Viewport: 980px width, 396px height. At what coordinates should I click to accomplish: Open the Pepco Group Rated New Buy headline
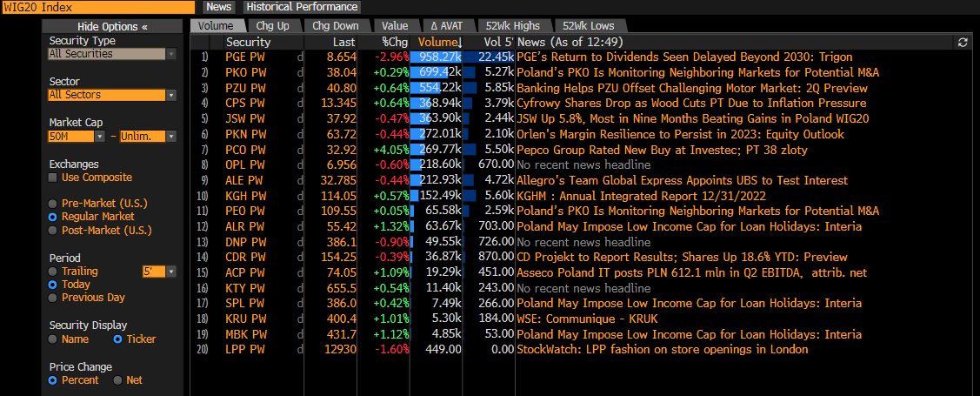[x=663, y=150]
